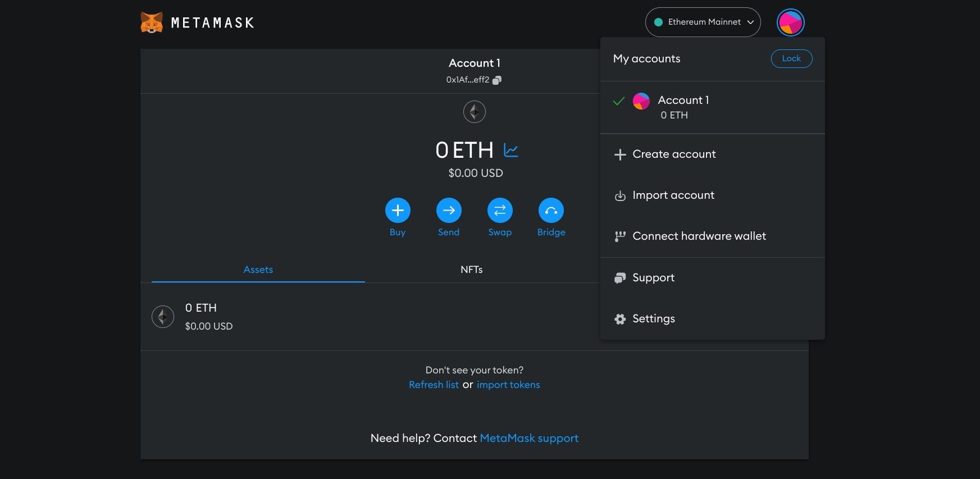
Task: Click the hardware wallet USB icon
Action: coord(620,236)
